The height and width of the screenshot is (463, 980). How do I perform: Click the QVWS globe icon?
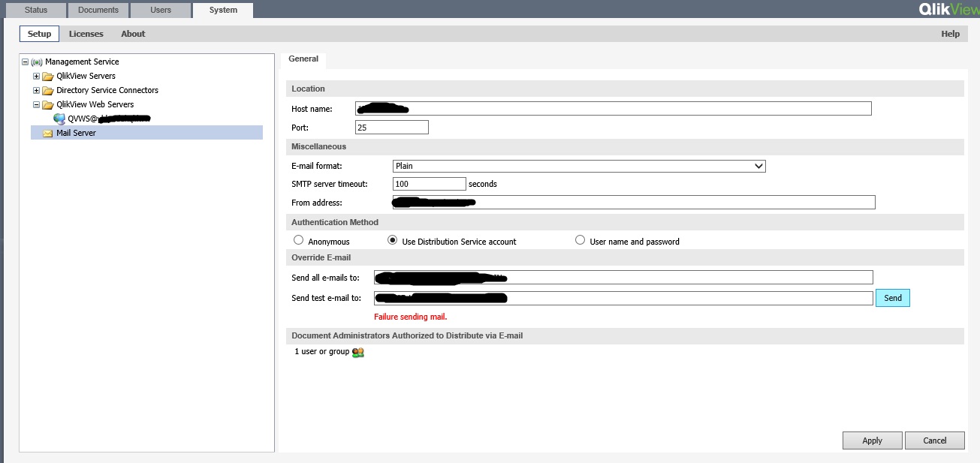(59, 119)
